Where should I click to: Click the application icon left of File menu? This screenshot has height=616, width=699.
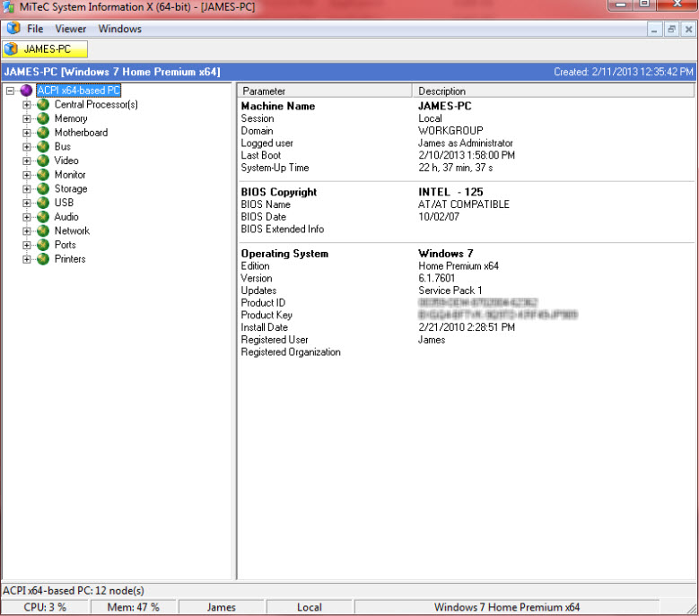point(13,28)
